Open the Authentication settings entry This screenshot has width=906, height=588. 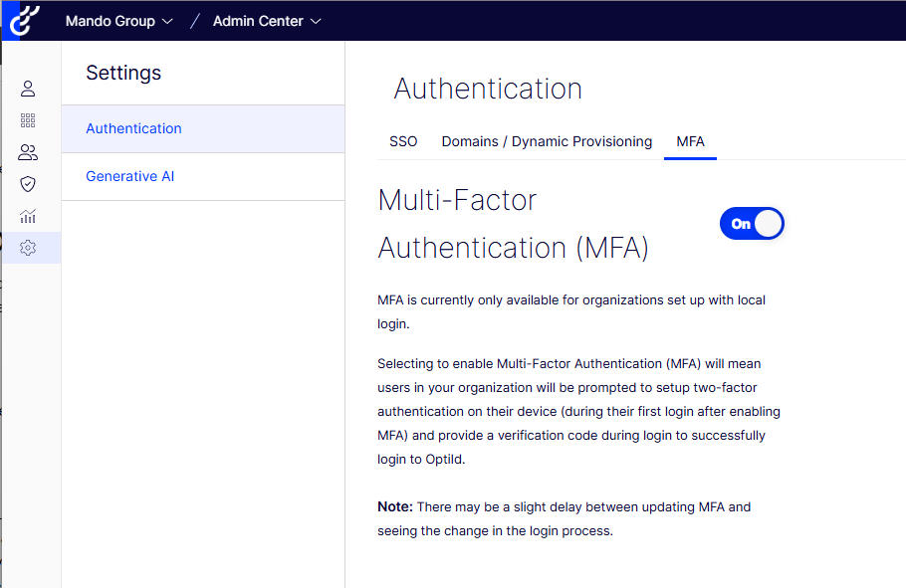click(133, 128)
